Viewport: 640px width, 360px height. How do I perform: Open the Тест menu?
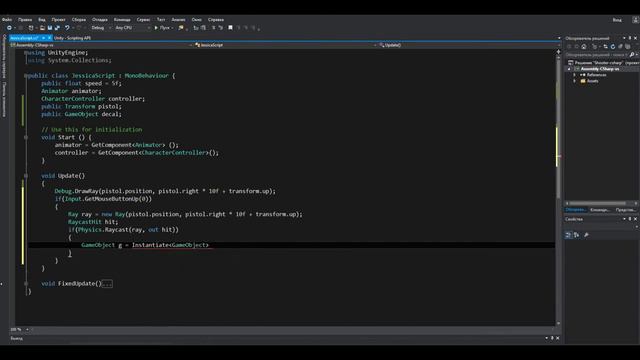coord(161,20)
